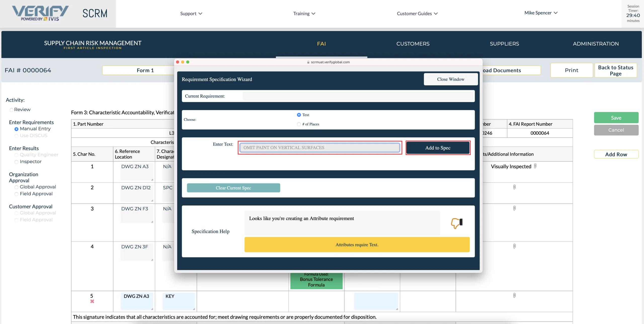Select Global Approval under Organization Approval
This screenshot has width=644, height=324.
16,187
